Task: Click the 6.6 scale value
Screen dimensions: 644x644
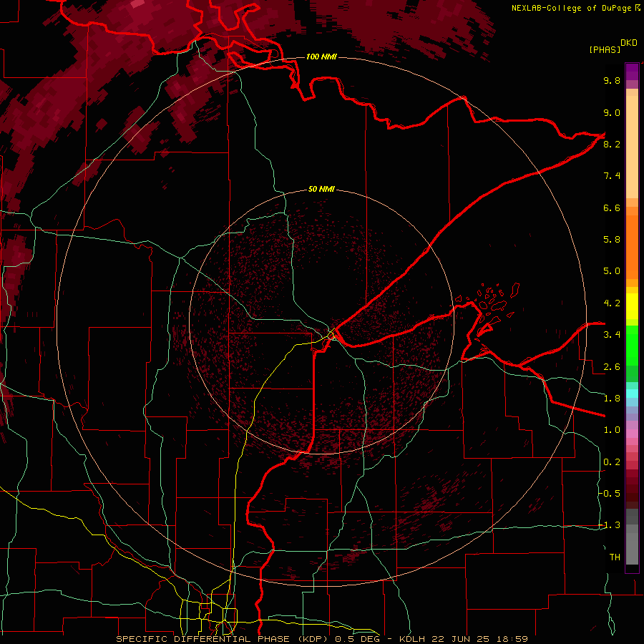Action: (x=612, y=208)
